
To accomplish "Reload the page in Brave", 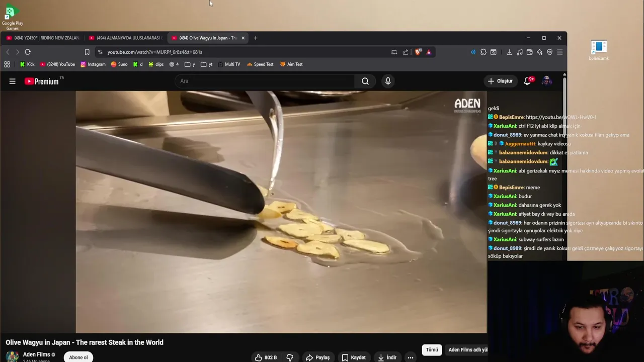I will click(x=28, y=52).
